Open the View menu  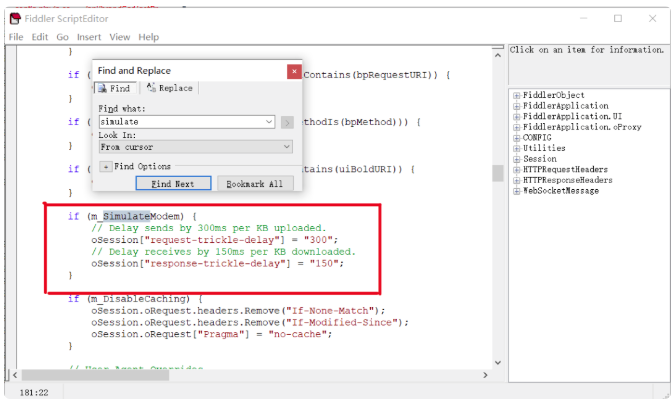tap(120, 37)
